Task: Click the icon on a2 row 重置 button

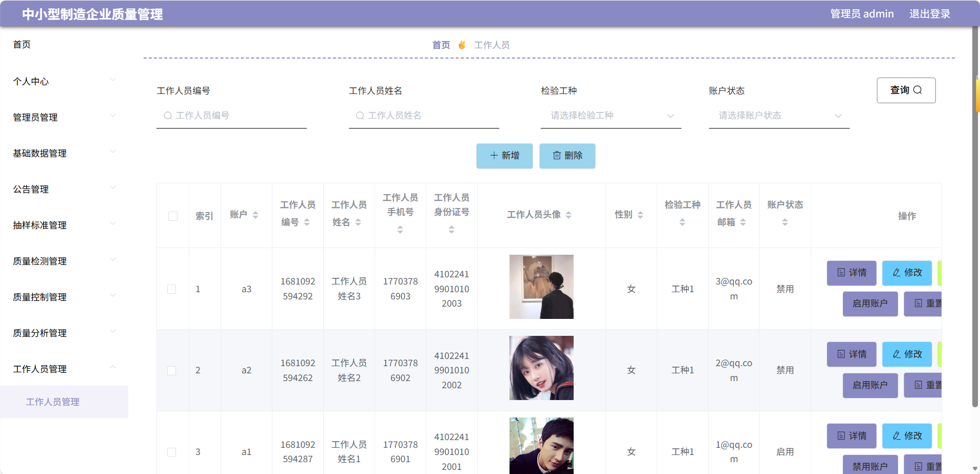Action: point(918,385)
